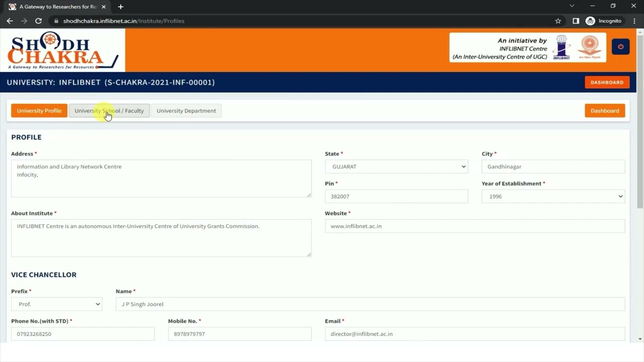The image size is (644, 362).
Task: Click the Vice Chancellor Name field
Action: [x=370, y=304]
